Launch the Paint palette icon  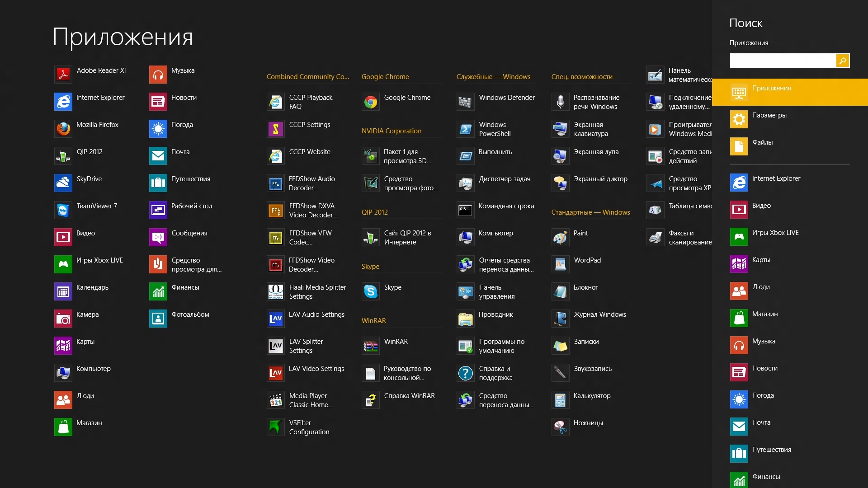pyautogui.click(x=561, y=237)
